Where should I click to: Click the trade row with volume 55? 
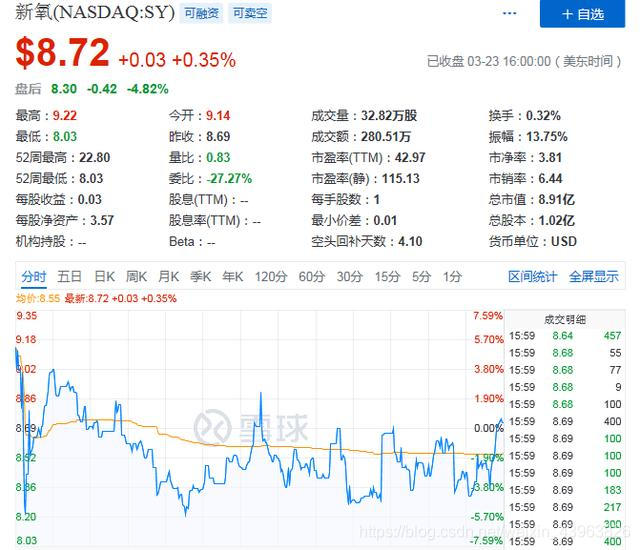point(565,353)
